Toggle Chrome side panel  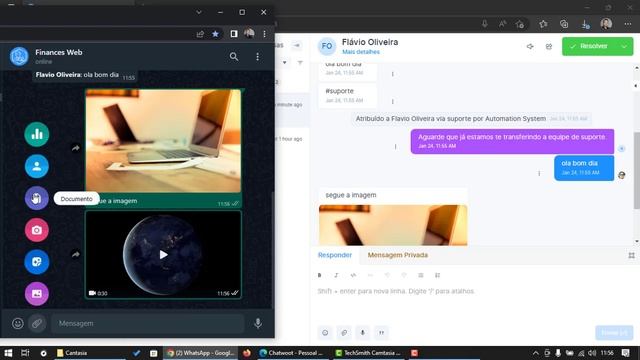click(x=233, y=34)
